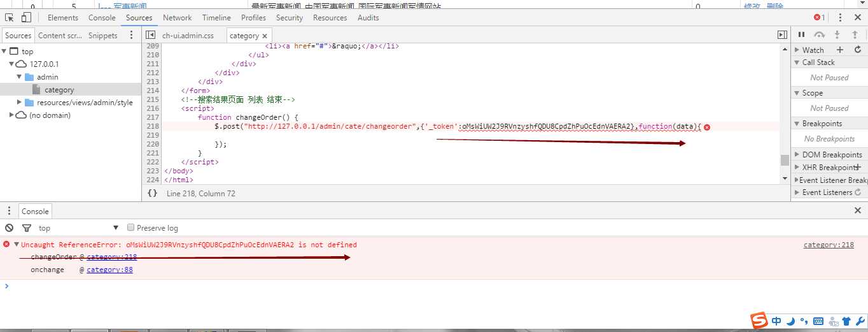Viewport: 868px width, 332px height.
Task: Toggle the console filter funnel
Action: (x=27, y=227)
